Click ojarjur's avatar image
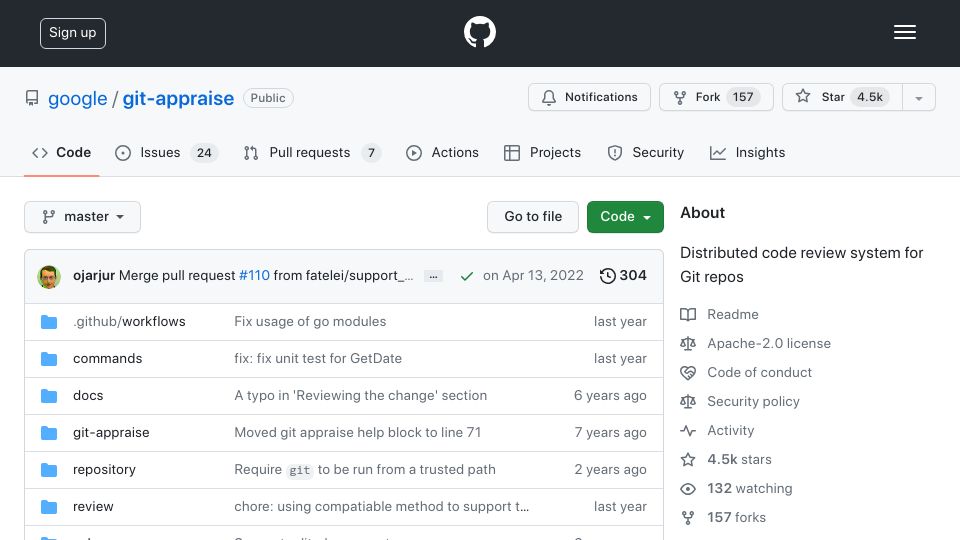 pyautogui.click(x=49, y=277)
